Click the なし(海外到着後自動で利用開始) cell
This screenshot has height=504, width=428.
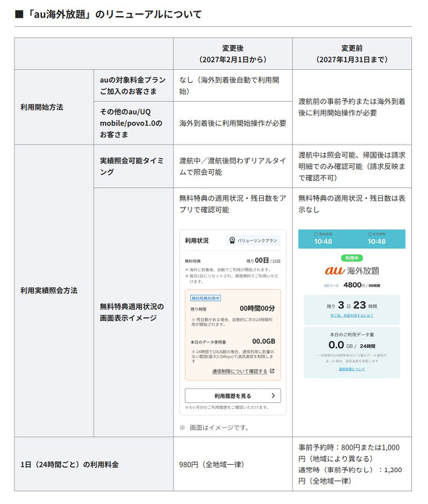[233, 86]
